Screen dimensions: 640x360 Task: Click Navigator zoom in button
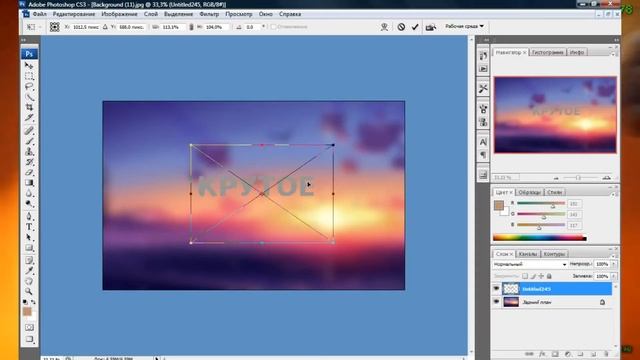click(x=607, y=178)
